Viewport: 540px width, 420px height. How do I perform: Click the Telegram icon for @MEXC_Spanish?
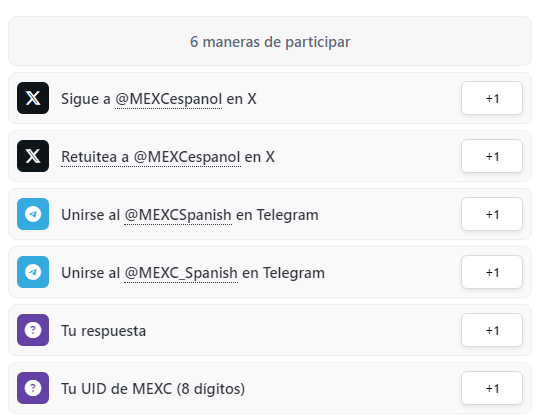33,272
